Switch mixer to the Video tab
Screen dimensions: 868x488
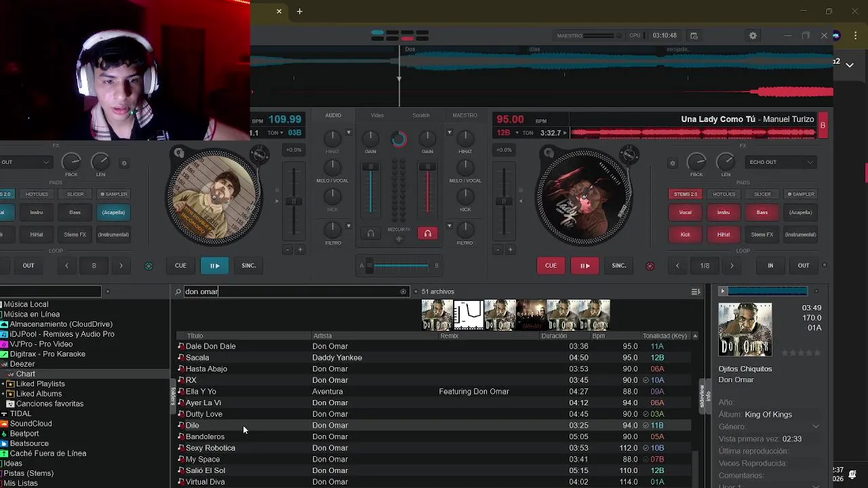(x=377, y=115)
